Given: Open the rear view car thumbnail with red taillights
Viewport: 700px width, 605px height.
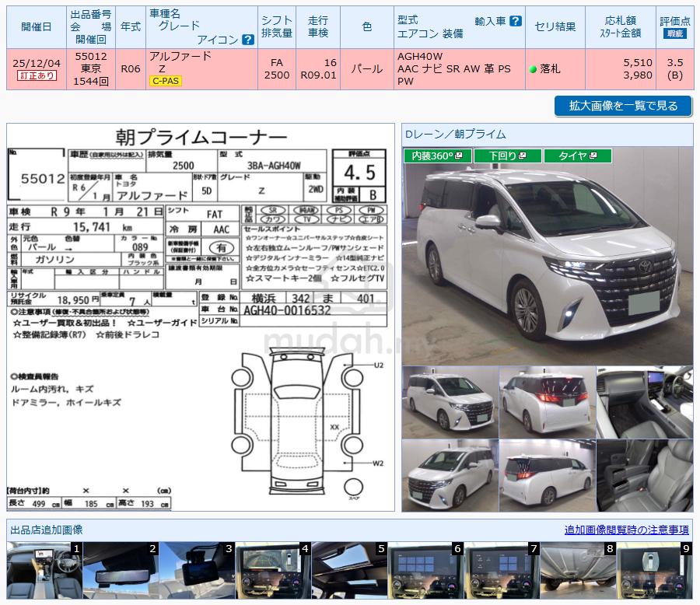Looking at the screenshot, I should click(x=547, y=401).
